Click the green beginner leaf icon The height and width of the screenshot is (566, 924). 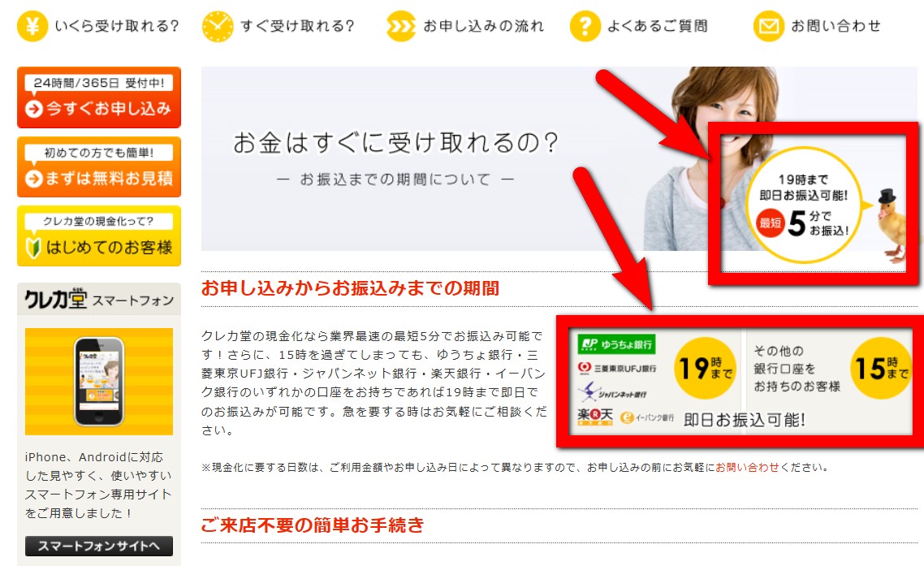pyautogui.click(x=33, y=248)
